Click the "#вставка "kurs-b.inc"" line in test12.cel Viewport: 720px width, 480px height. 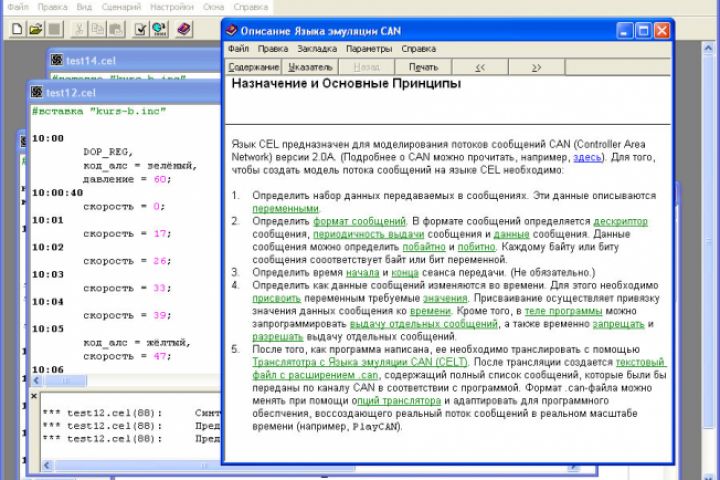click(x=99, y=111)
